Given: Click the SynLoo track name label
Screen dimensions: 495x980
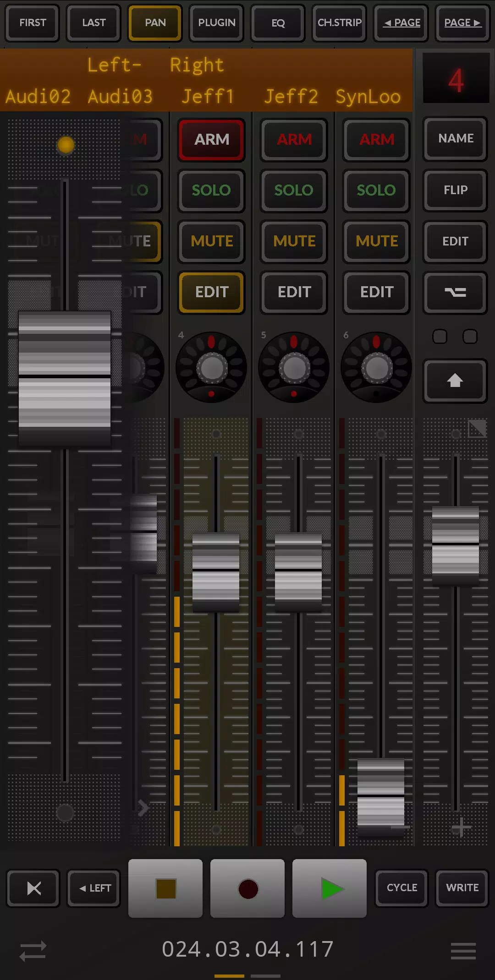Looking at the screenshot, I should point(368,97).
